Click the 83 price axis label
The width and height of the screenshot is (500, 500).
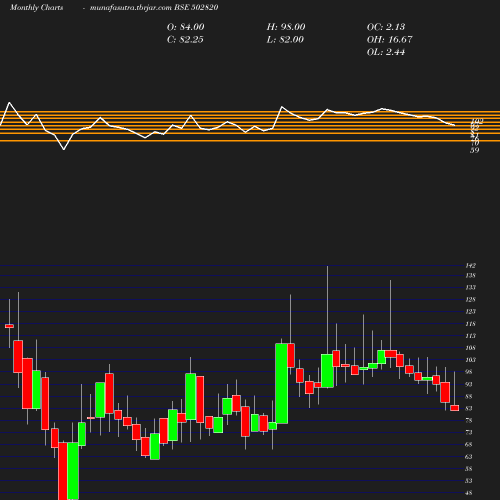[469, 408]
